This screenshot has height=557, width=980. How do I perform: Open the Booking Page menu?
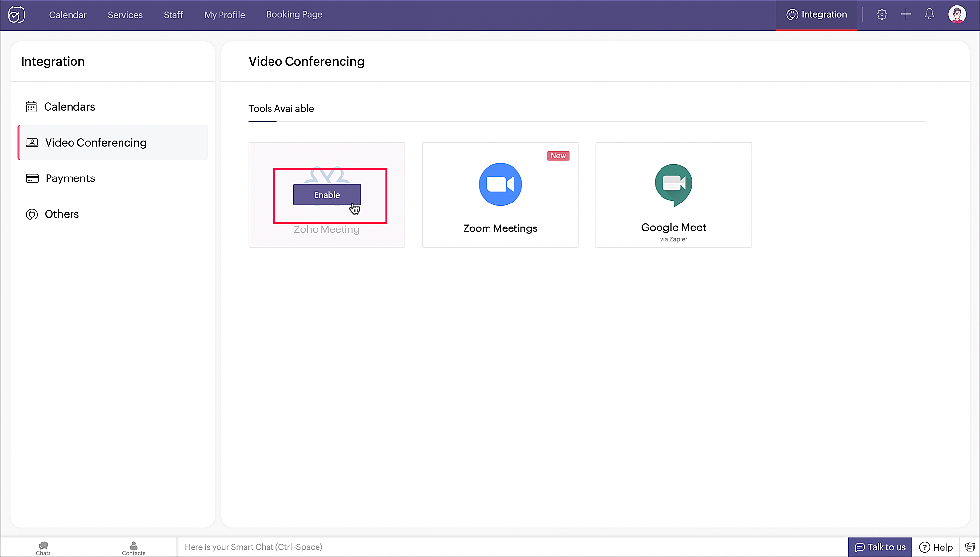(x=294, y=15)
